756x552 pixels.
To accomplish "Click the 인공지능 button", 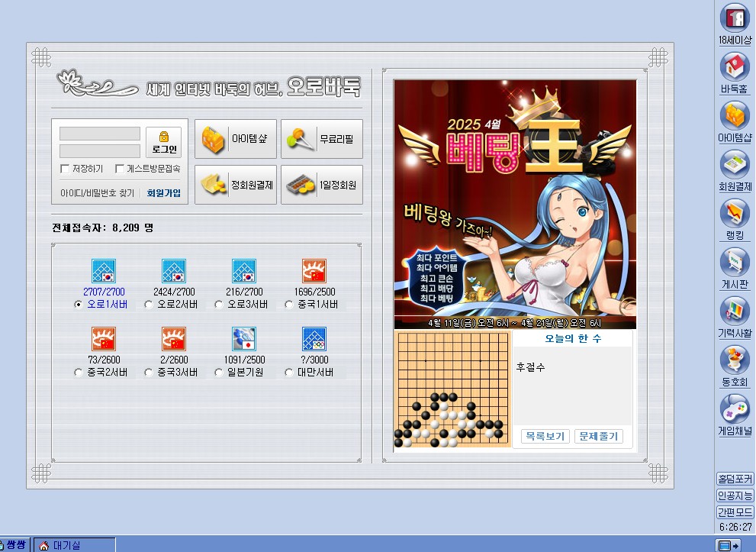I will click(735, 496).
